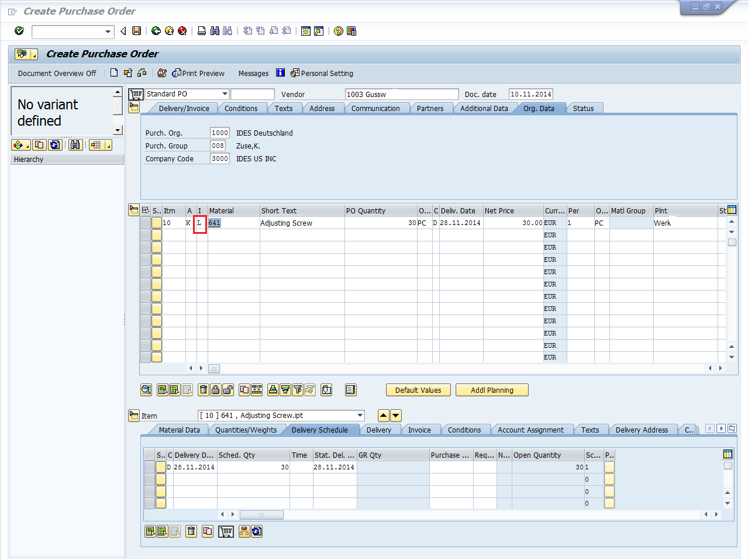Select row 10 via its row selector box

click(x=146, y=223)
